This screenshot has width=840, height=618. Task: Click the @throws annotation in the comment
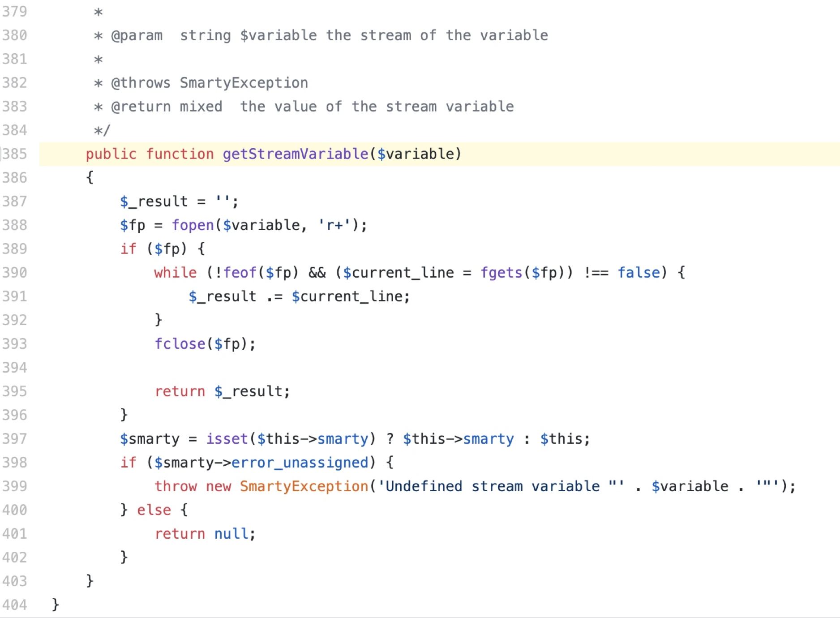point(141,83)
